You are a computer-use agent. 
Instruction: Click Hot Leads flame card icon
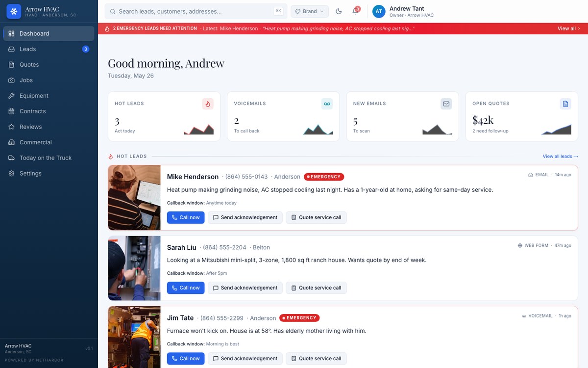tap(208, 104)
